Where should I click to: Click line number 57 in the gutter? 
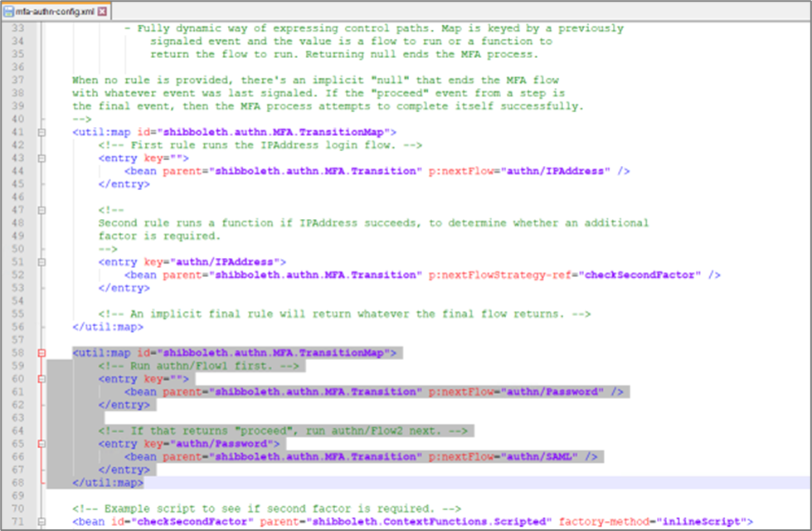(x=18, y=339)
